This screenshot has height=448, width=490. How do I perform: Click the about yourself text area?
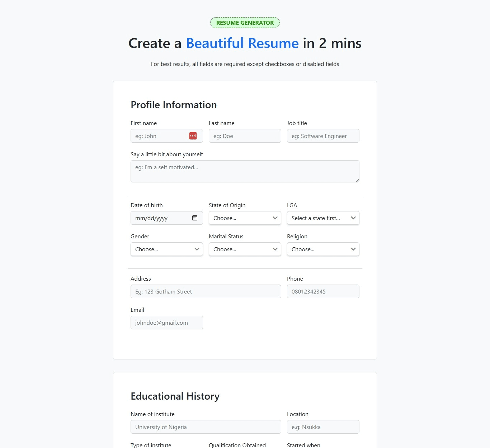pos(245,171)
